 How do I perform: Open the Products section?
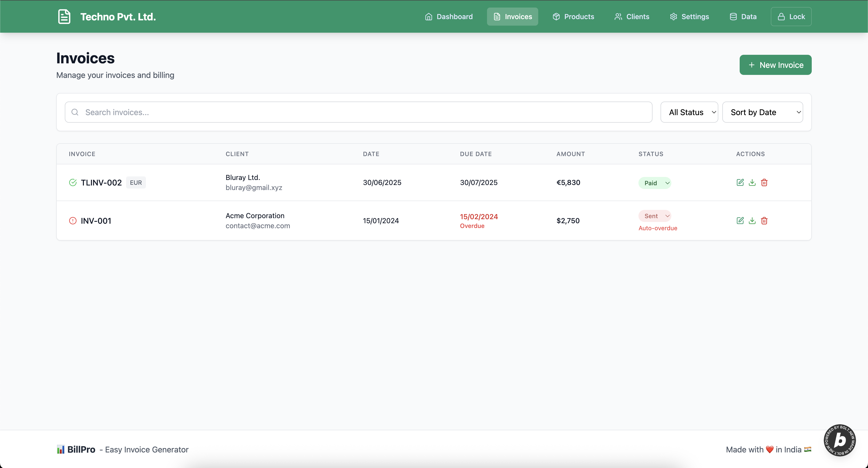pos(573,17)
